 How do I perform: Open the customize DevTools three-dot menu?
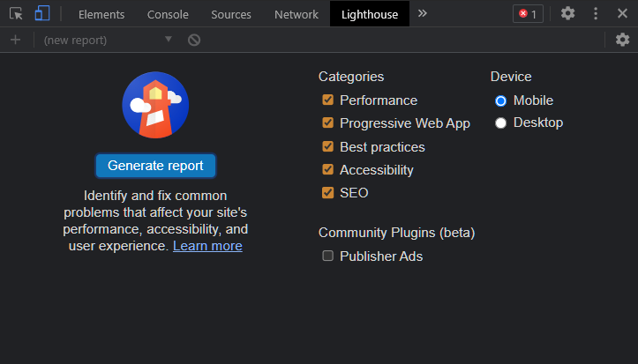(x=596, y=13)
